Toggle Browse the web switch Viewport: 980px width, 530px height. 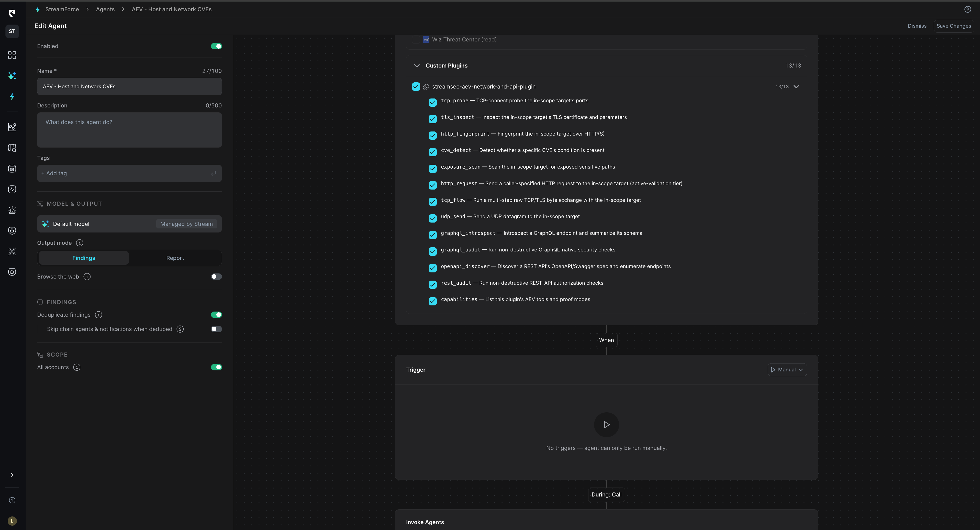216,277
